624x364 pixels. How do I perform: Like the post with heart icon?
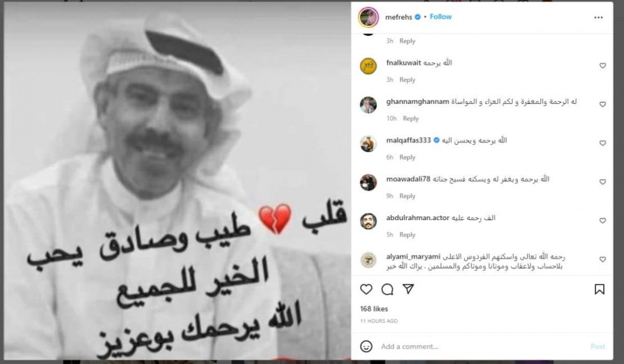tap(366, 289)
